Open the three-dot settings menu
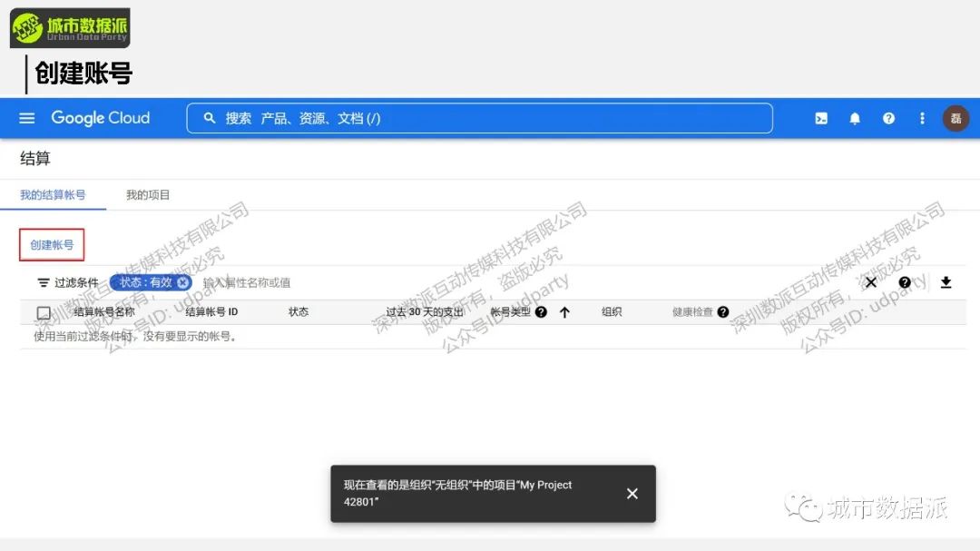980x551 pixels. pyautogui.click(x=923, y=118)
